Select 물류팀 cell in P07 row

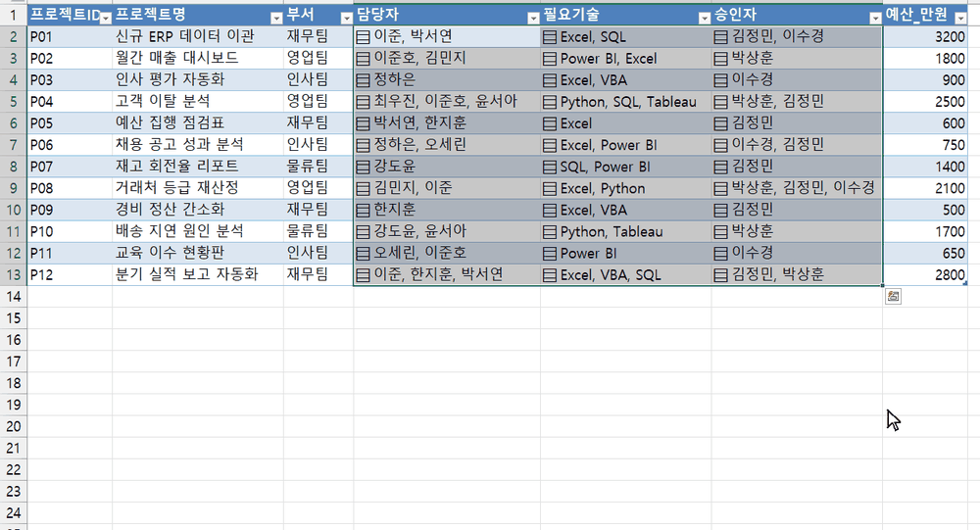(318, 167)
